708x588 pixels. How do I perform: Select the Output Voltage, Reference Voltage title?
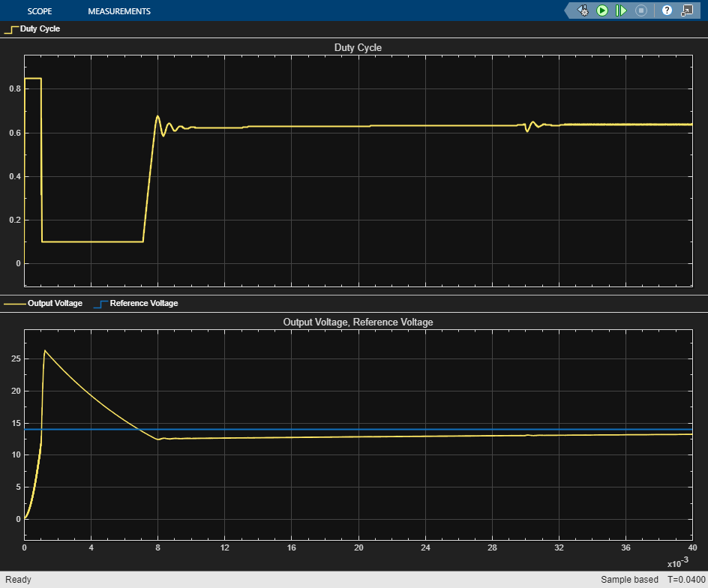pos(358,322)
